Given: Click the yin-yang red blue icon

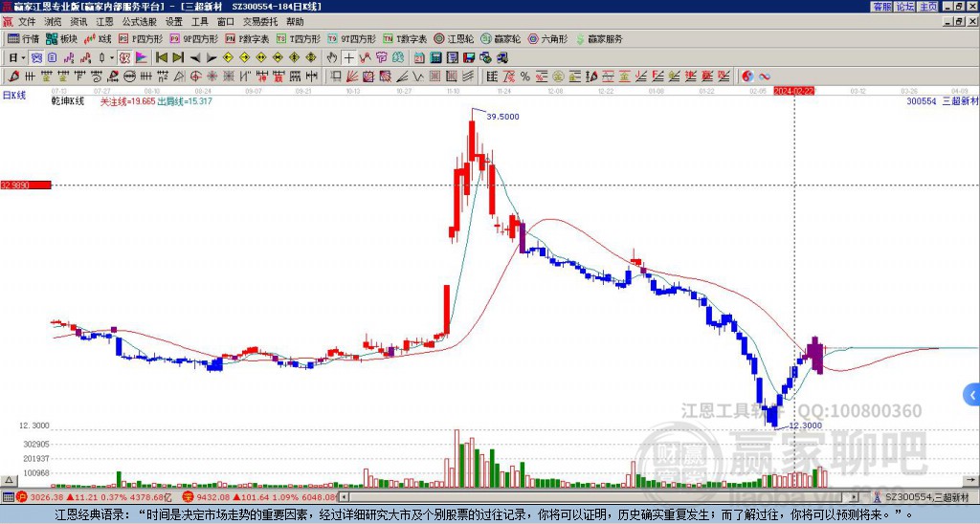Looking at the screenshot, I should click(x=748, y=76).
